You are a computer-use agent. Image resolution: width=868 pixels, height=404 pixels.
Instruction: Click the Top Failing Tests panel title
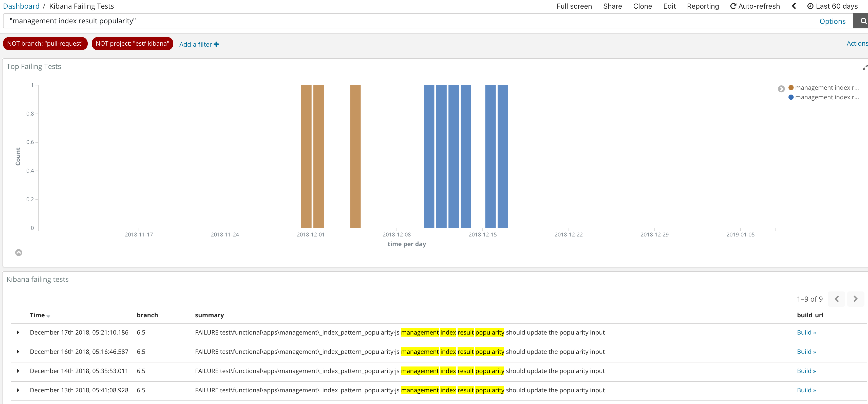(x=34, y=66)
